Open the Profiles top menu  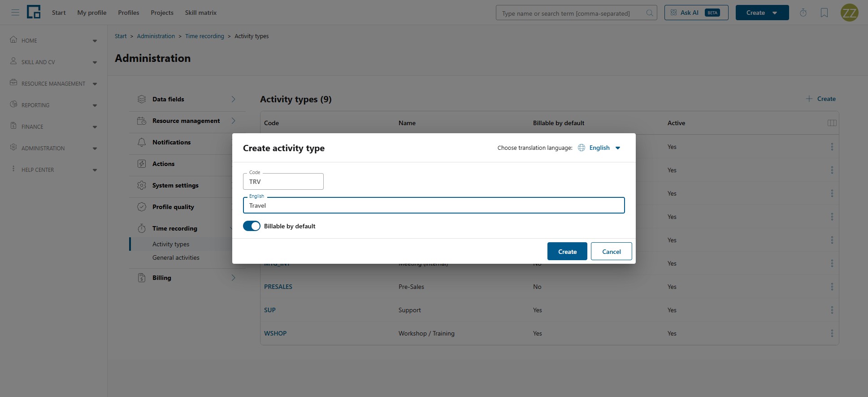coord(129,13)
